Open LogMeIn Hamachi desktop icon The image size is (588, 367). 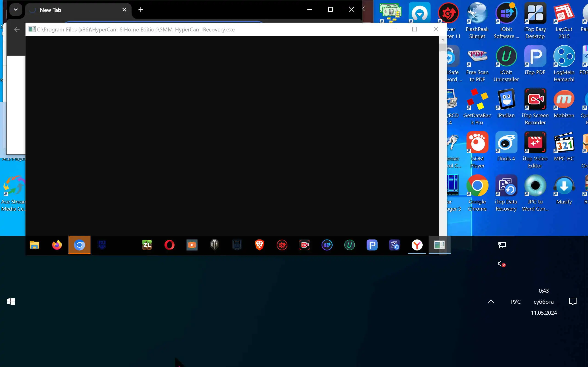pos(564,56)
